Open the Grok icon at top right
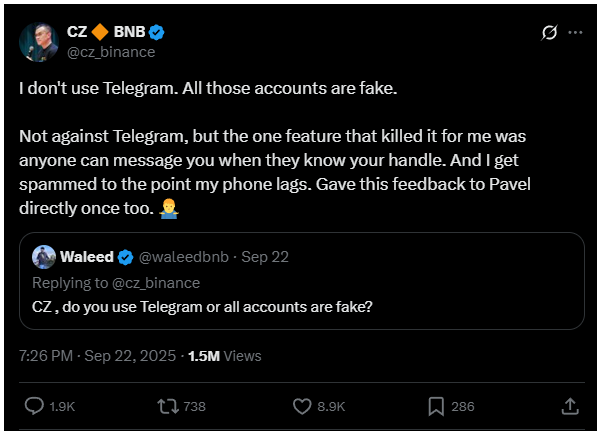Image resolution: width=601 pixels, height=435 pixels. (548, 32)
